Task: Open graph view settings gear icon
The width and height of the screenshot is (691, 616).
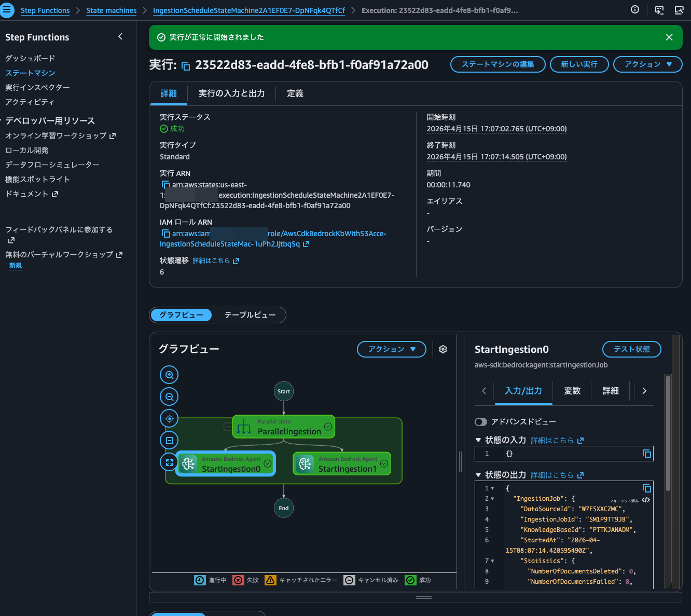Action: [443, 349]
